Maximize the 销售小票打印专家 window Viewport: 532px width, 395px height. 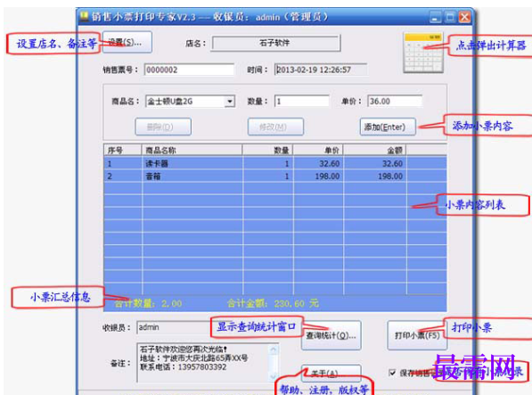coord(450,17)
